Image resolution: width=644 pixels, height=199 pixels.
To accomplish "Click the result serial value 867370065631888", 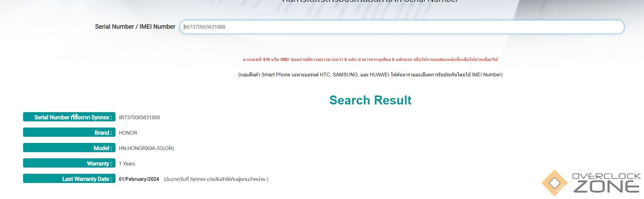I will tap(139, 117).
